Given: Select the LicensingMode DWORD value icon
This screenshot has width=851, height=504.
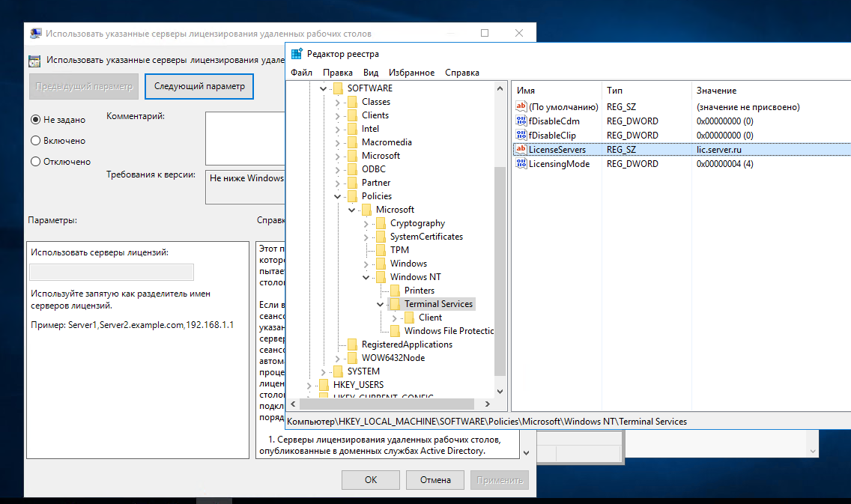Looking at the screenshot, I should coord(521,163).
